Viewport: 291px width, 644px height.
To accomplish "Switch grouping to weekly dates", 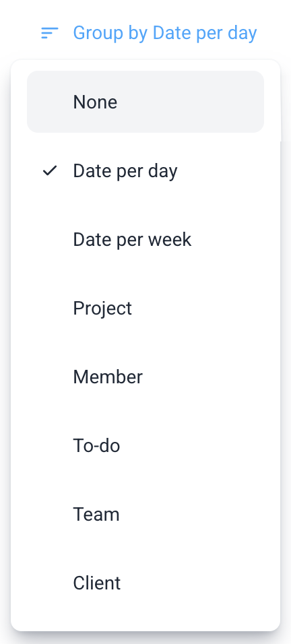I will click(x=145, y=239).
